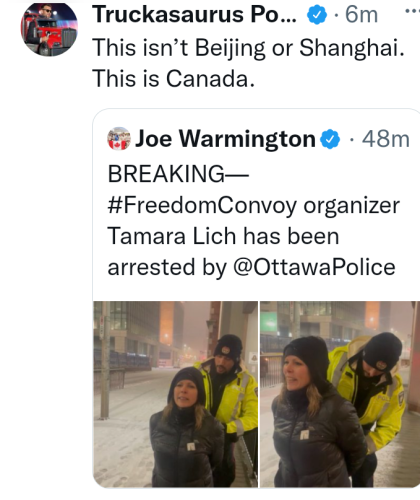Open the 48m quoted tweet timestamp
The width and height of the screenshot is (420, 500).
click(386, 139)
